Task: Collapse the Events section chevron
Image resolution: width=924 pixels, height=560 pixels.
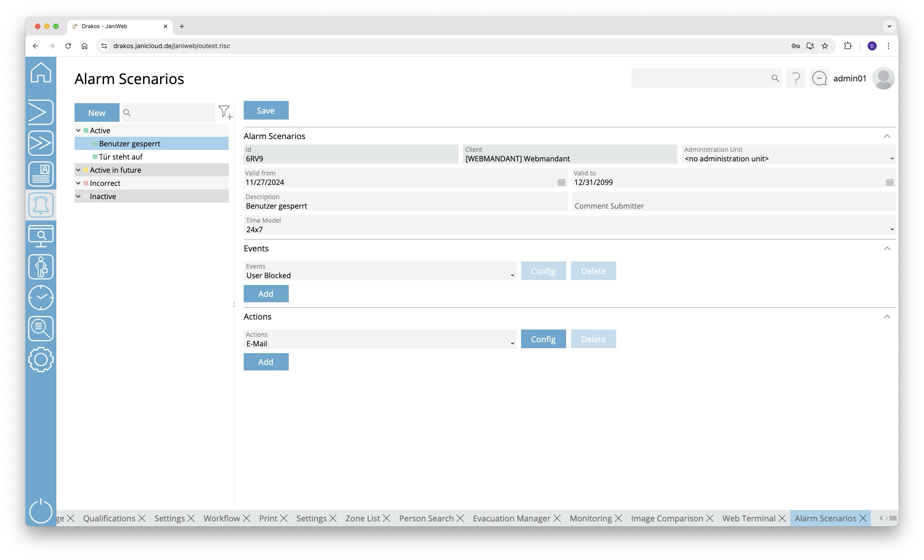Action: (x=887, y=249)
